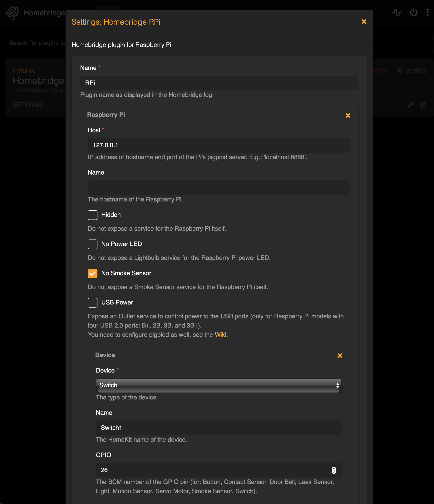Open the Device type dropdown showing Switch

point(219,385)
